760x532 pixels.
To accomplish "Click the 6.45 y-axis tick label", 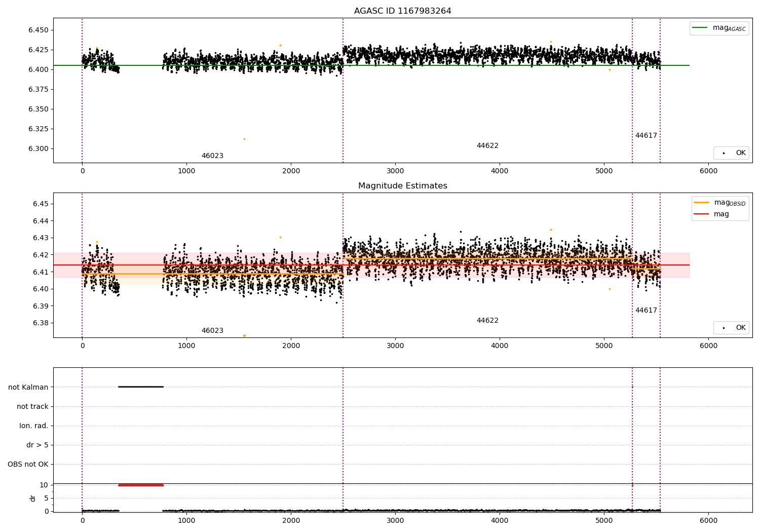I will 41,204.
